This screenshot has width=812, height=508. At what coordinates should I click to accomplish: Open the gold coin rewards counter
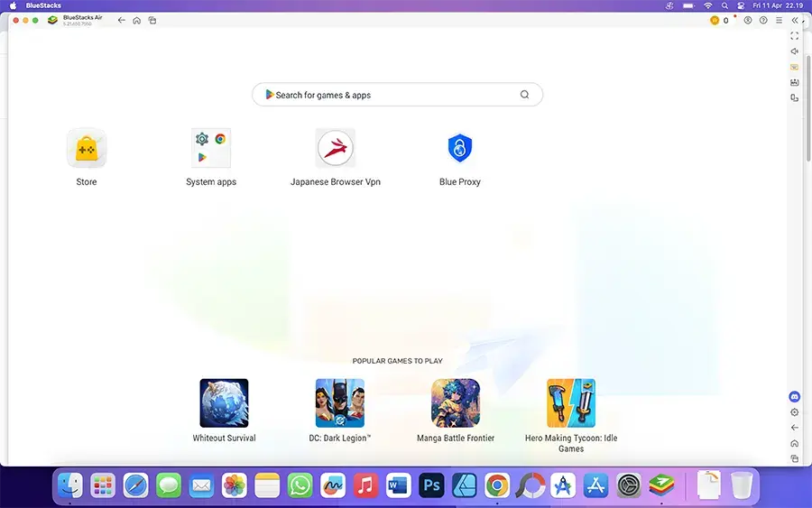(720, 20)
